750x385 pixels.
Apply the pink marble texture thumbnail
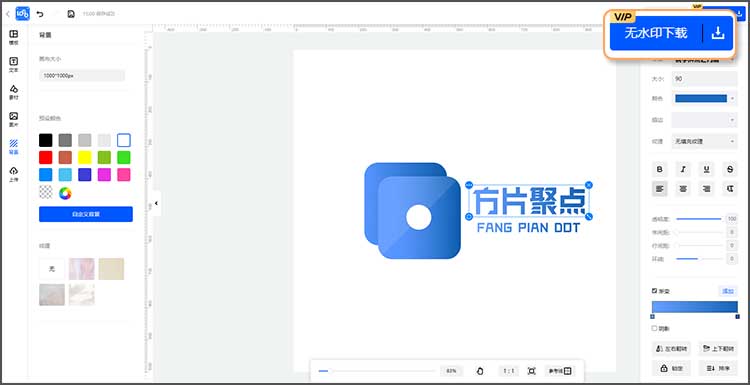81,269
